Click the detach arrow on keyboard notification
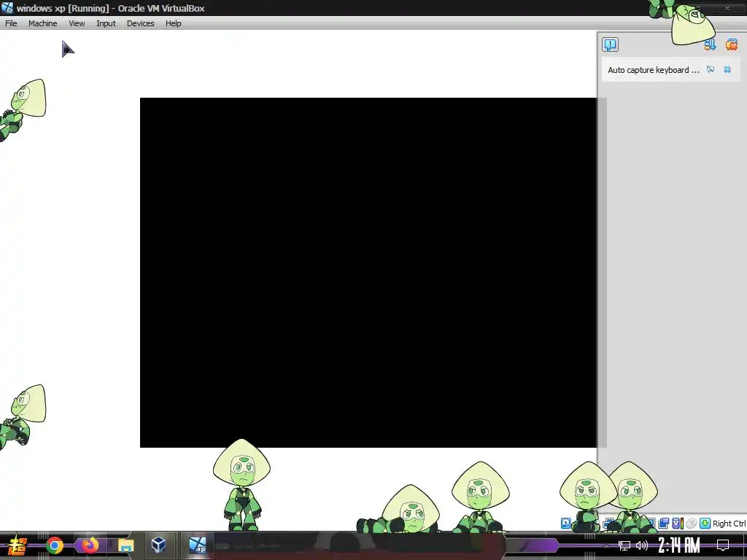The width and height of the screenshot is (747, 560). [711, 69]
